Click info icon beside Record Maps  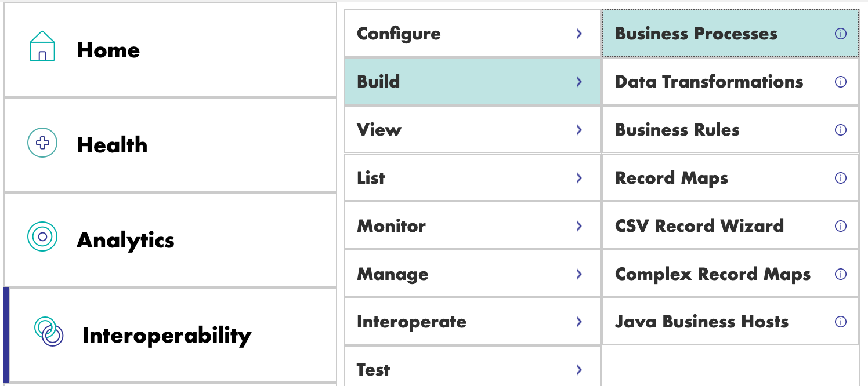pyautogui.click(x=840, y=178)
